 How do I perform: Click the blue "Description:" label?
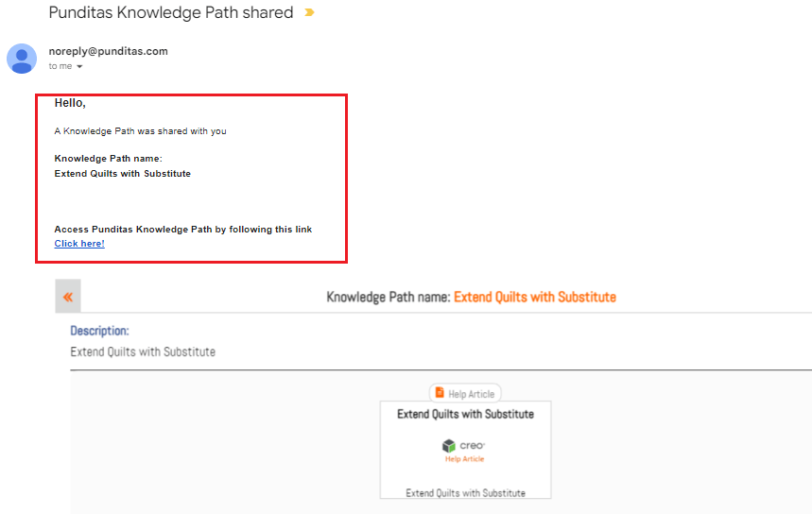pyautogui.click(x=99, y=332)
